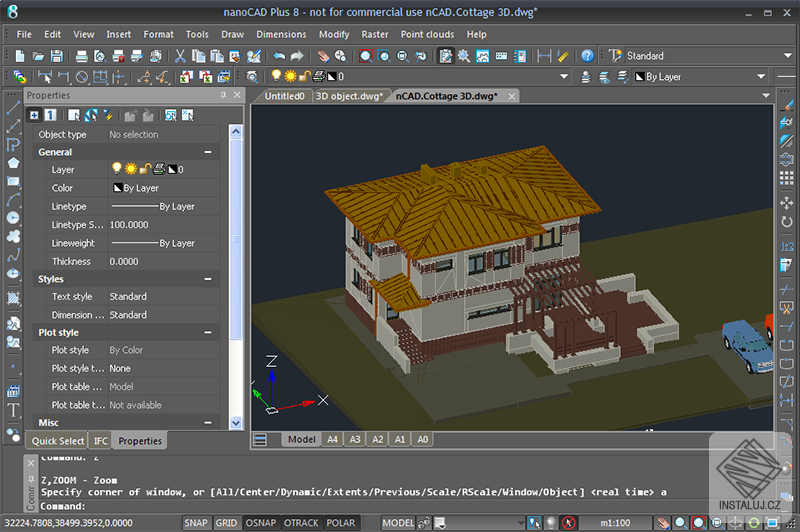This screenshot has width=800, height=532.
Task: Collapse the General section in Properties
Action: tap(208, 152)
